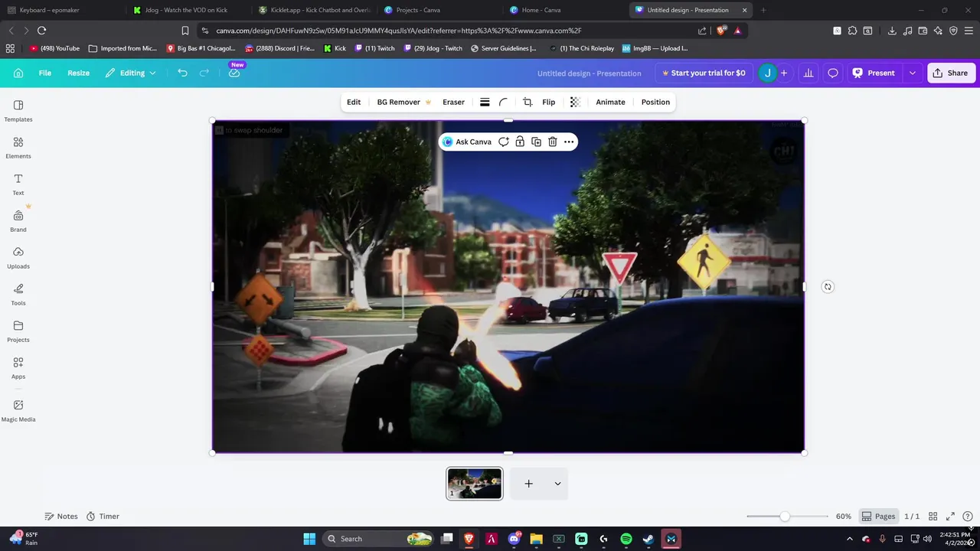Expand the add-page options chevron
Image resolution: width=980 pixels, height=551 pixels.
[x=557, y=484]
